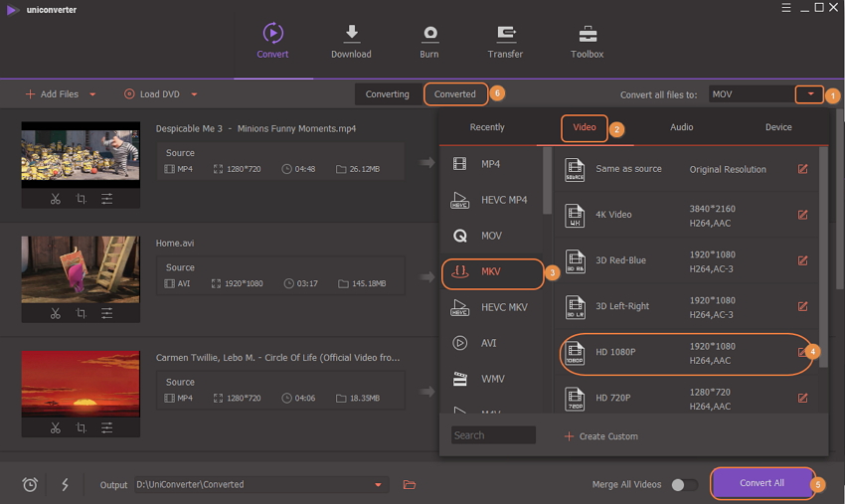Edit the Same as source preset
845x504 pixels.
point(802,169)
